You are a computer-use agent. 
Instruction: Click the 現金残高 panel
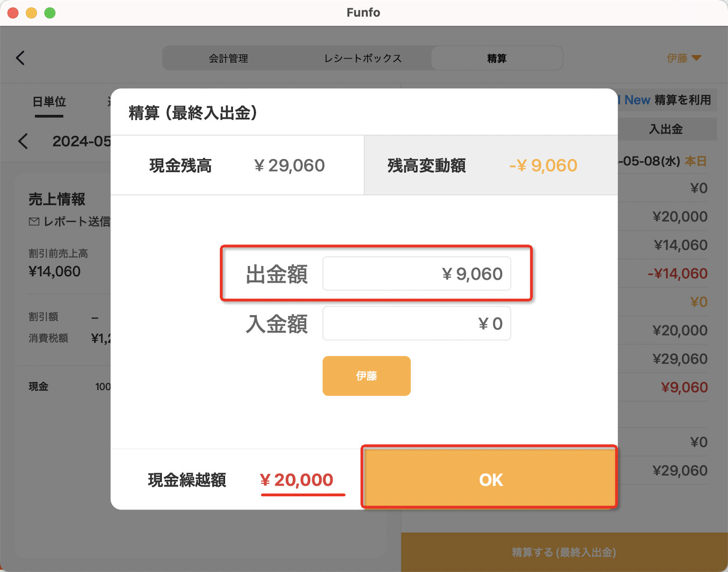click(x=237, y=165)
